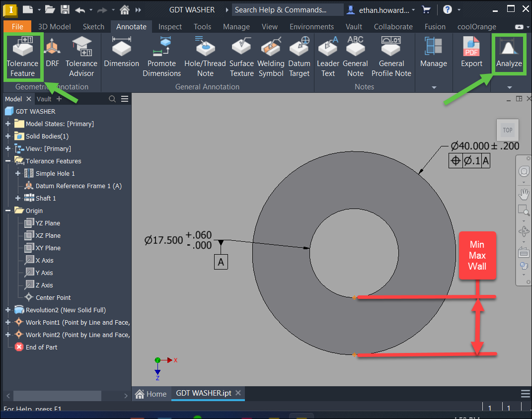Select the Pan tool in the navigation bar
Image resolution: width=532 pixels, height=419 pixels.
[x=524, y=194]
